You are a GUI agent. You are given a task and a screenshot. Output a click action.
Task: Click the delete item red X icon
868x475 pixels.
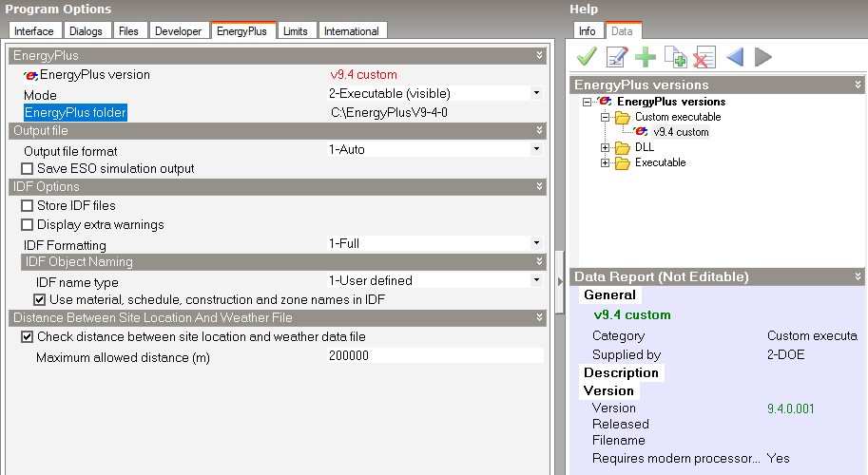pos(704,58)
